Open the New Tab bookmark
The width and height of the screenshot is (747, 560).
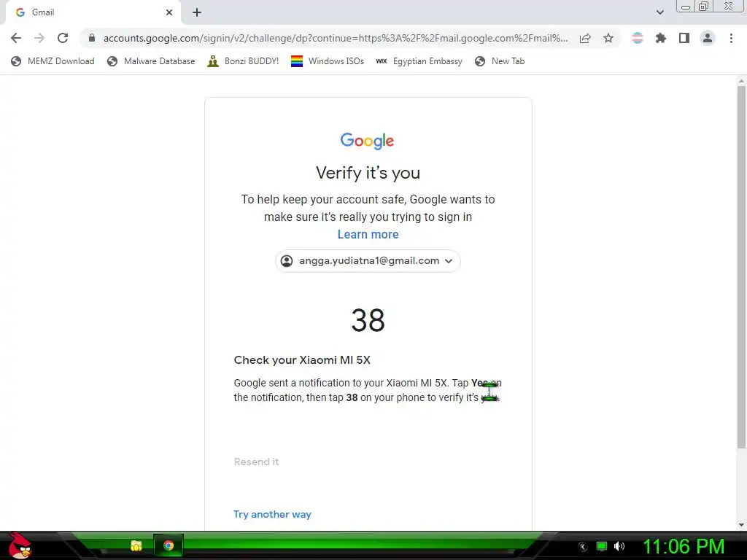click(x=500, y=61)
